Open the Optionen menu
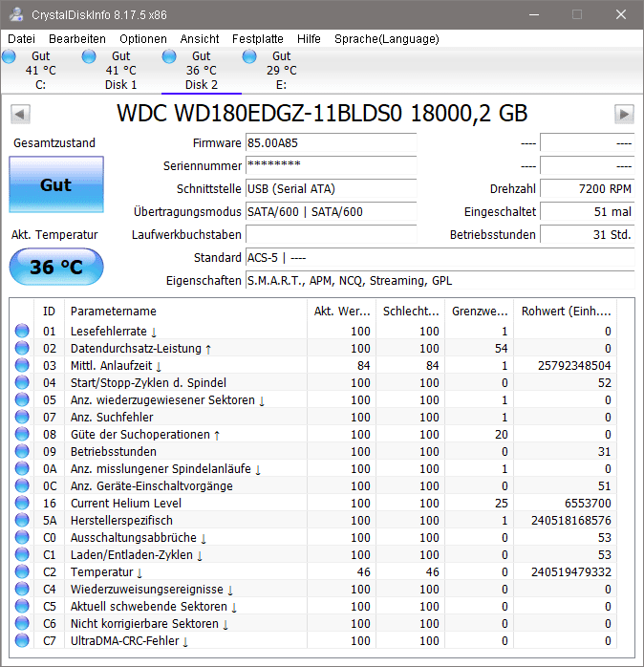The width and height of the screenshot is (644, 667). click(x=143, y=39)
